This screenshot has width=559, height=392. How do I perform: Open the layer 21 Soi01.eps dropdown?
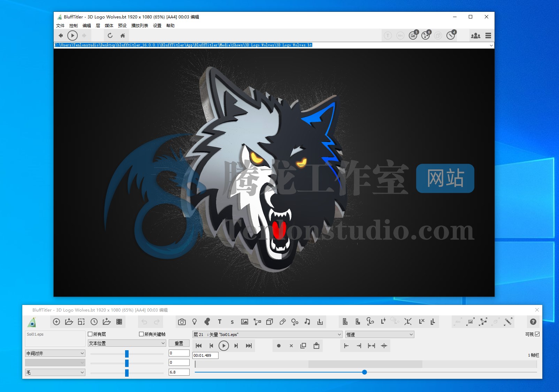coord(267,335)
